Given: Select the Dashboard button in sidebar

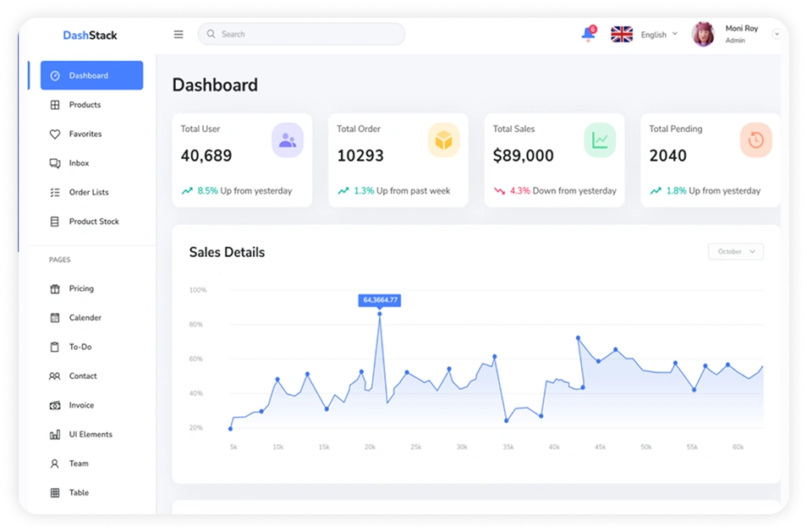Looking at the screenshot, I should [x=91, y=75].
